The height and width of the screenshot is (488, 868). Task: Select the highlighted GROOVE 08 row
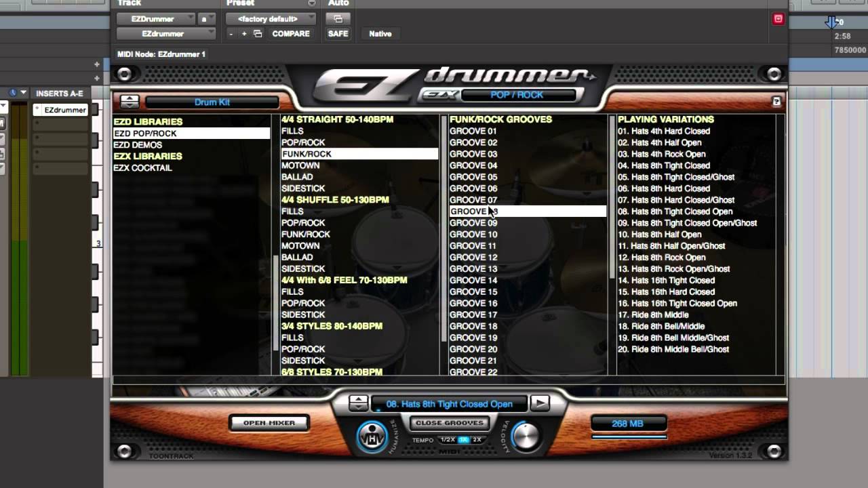click(x=528, y=211)
